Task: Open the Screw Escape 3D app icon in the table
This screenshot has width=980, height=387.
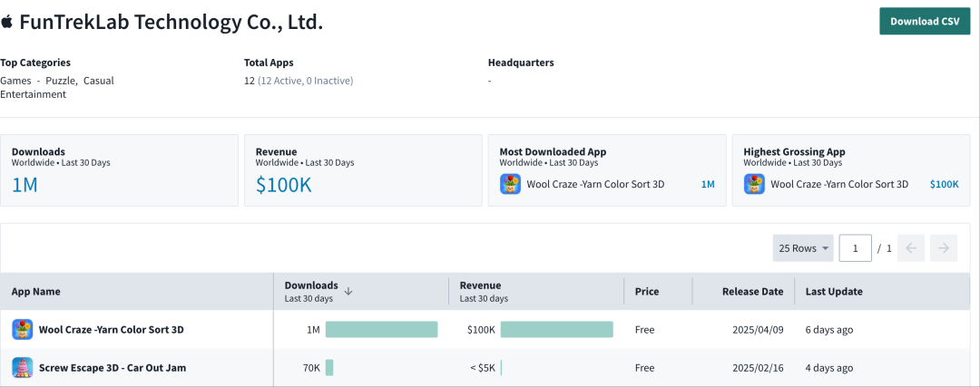Action: pos(23,367)
